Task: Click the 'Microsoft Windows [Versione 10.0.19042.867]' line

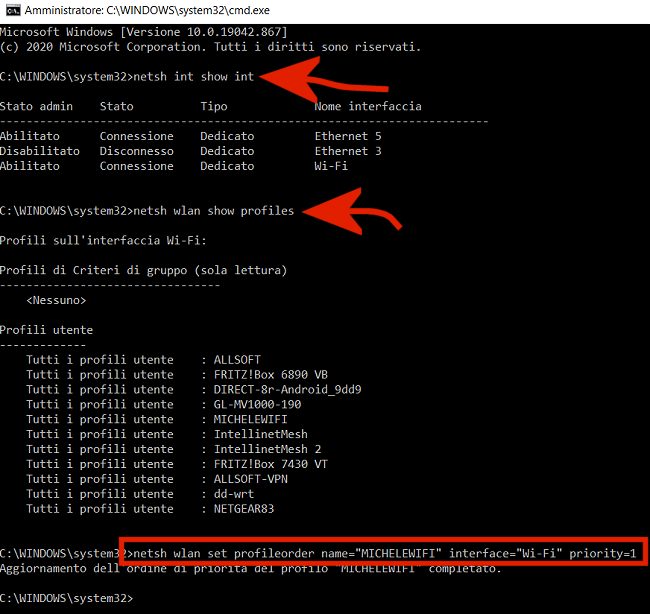Action: [143, 32]
